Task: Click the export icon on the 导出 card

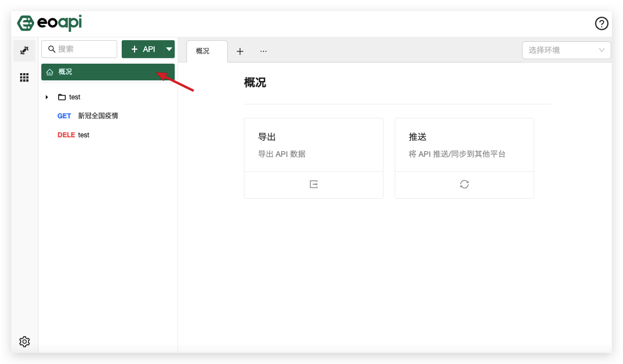Action: pyautogui.click(x=313, y=184)
